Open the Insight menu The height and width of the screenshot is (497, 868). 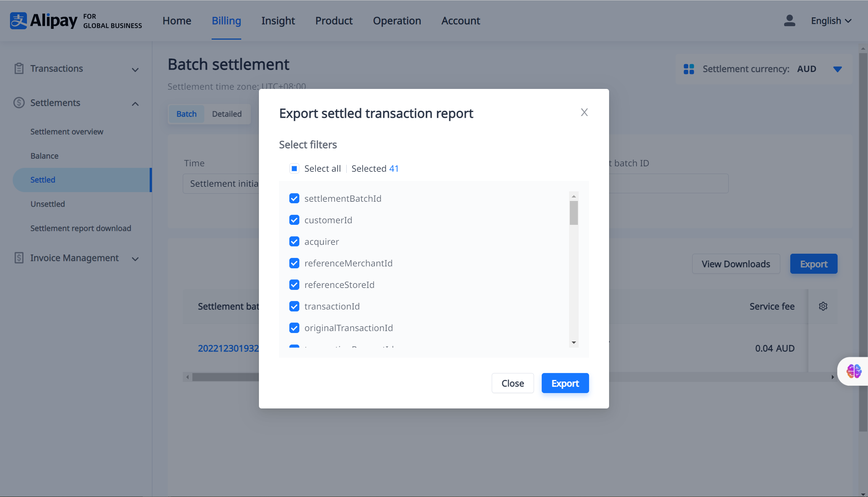[278, 21]
